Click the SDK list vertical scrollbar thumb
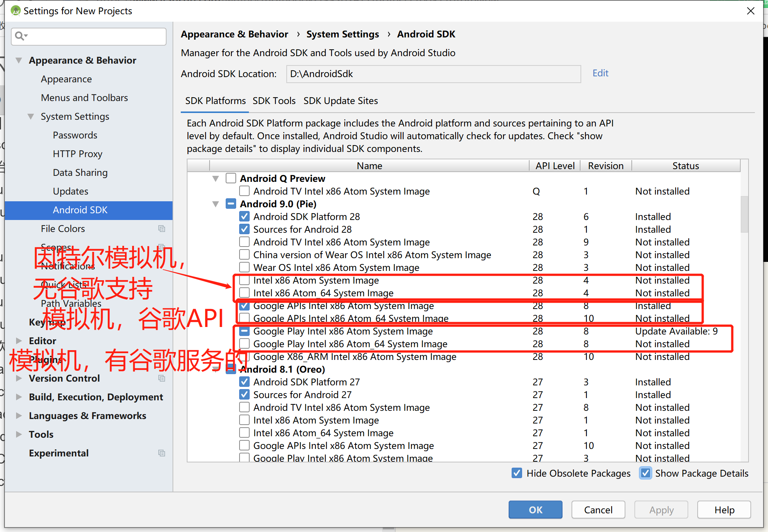 point(744,214)
